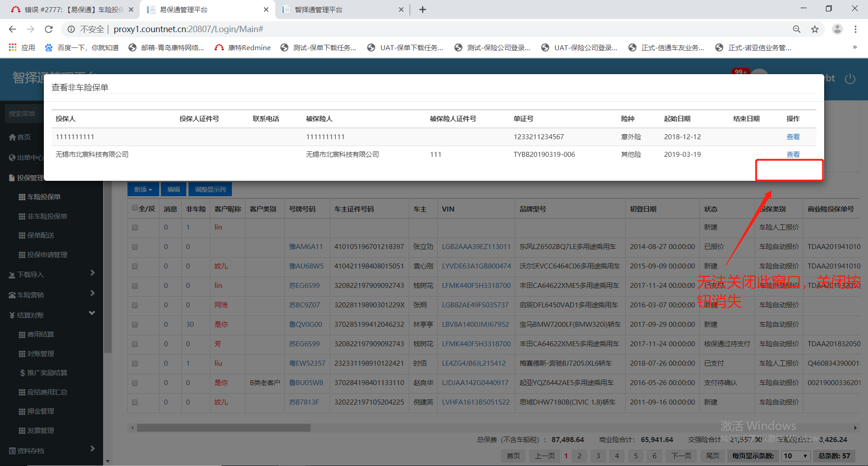The height and width of the screenshot is (466, 868).
Task: Click 查看 link for policy TYBB20190319-006
Action: [x=793, y=155]
